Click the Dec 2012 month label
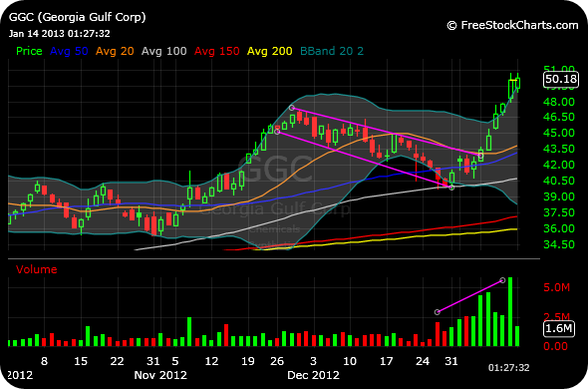 click(313, 375)
